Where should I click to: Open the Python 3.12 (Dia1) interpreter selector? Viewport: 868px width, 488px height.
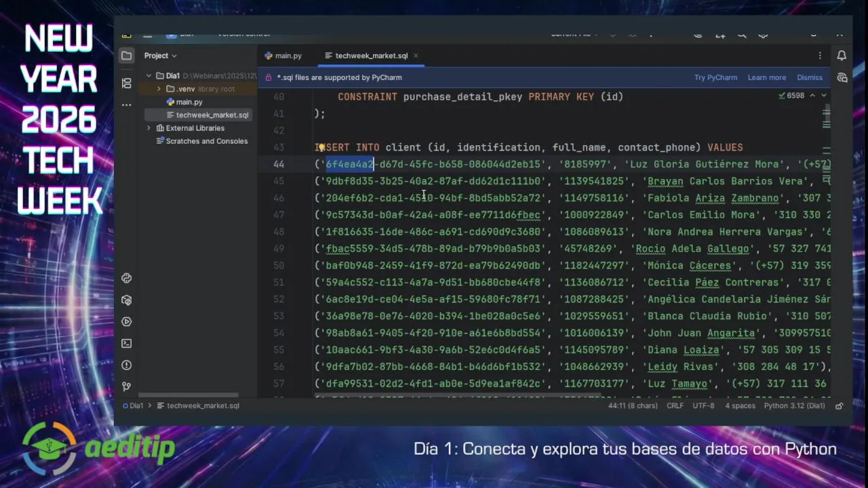click(794, 406)
